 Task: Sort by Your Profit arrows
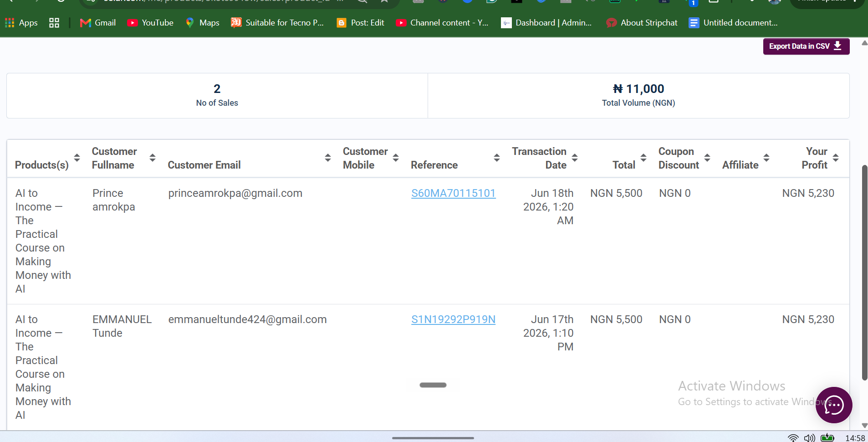pos(836,158)
